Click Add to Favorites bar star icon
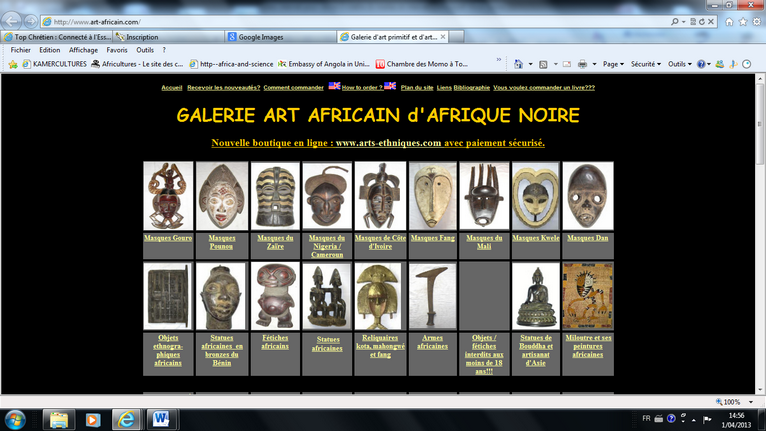The height and width of the screenshot is (431, 766). coord(13,64)
